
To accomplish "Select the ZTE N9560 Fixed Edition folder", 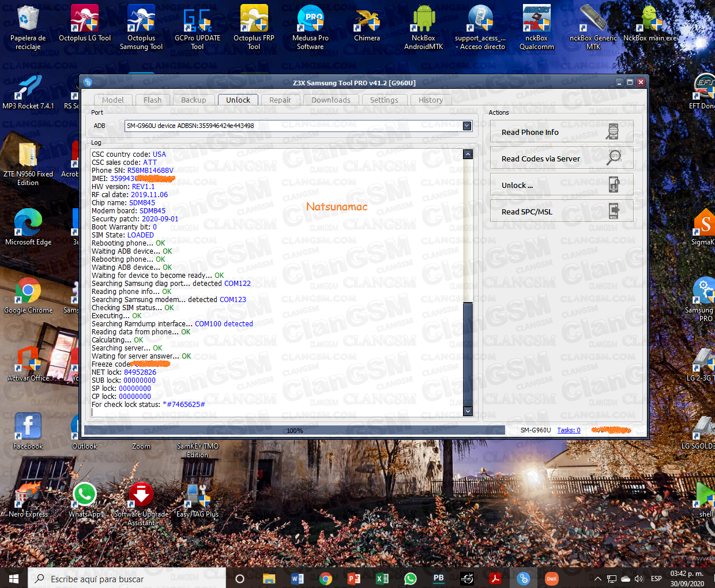I will [28, 163].
